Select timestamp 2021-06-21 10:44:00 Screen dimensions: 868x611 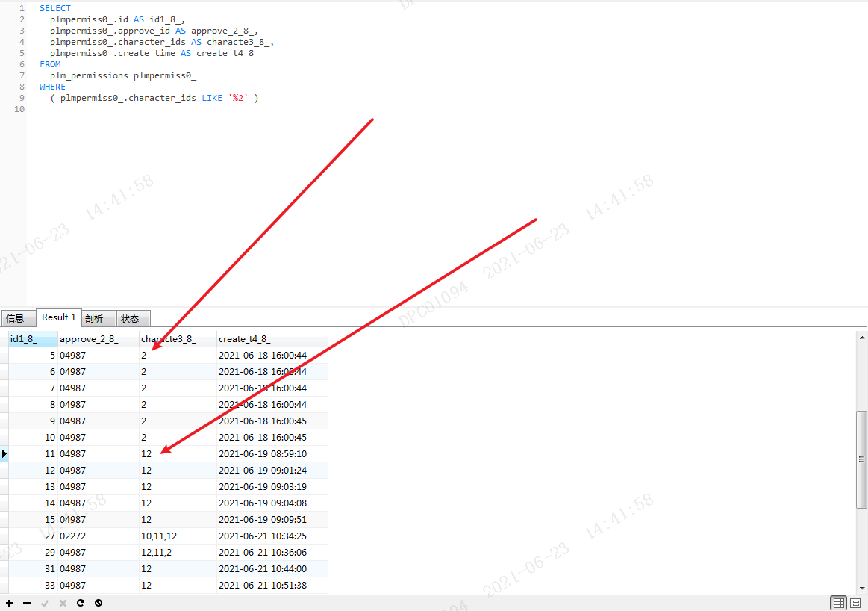tap(272, 569)
